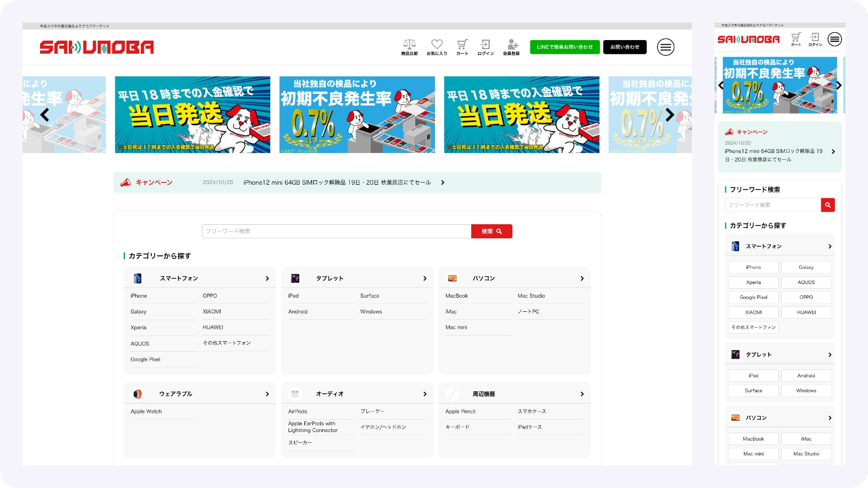868x488 pixels.
Task: Open hamburger menu in mobile view
Action: coord(835,39)
